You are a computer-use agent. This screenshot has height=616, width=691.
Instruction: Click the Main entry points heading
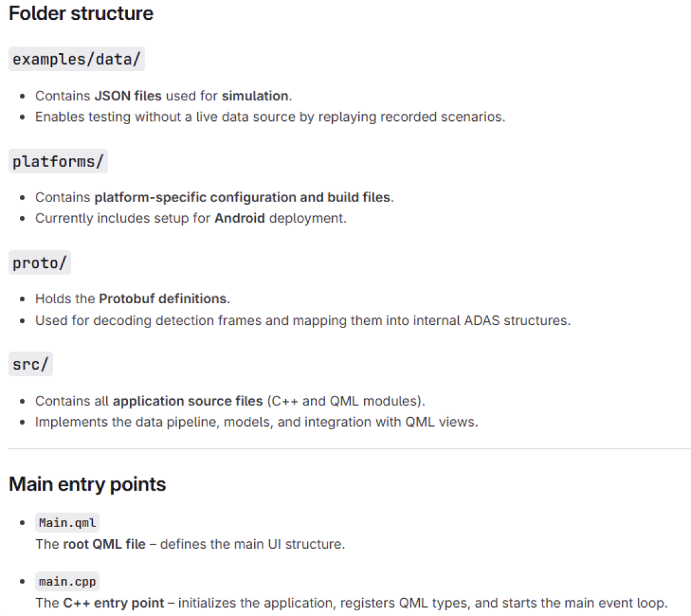tap(87, 484)
